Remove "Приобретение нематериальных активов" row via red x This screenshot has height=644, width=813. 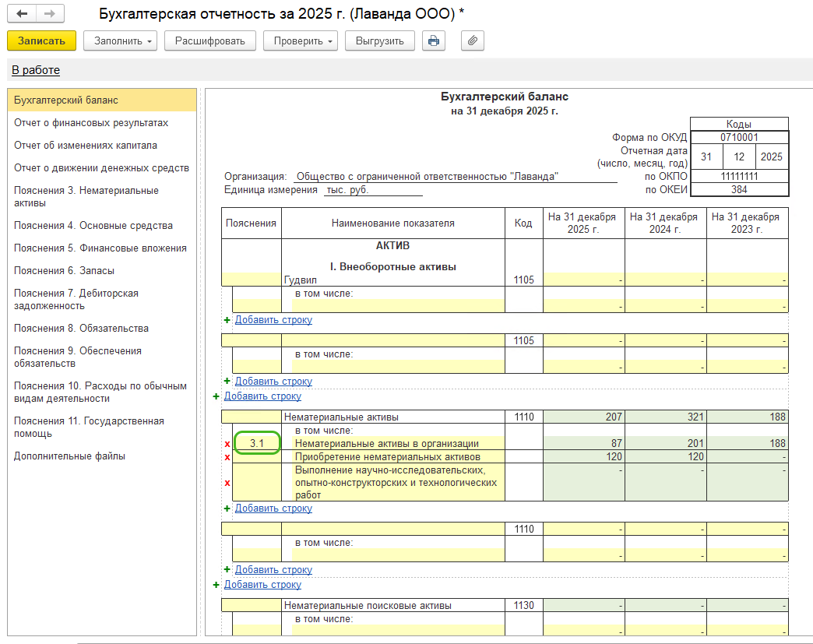click(227, 457)
